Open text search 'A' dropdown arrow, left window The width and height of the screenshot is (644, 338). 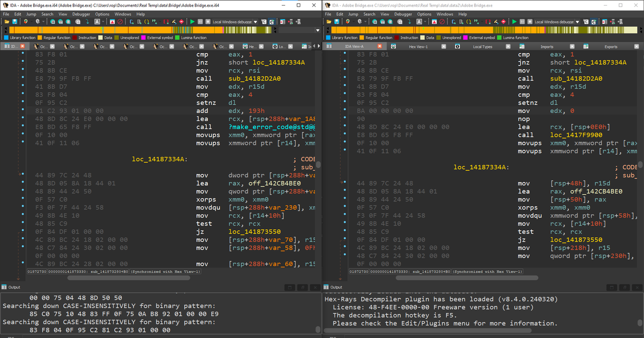click(x=103, y=22)
